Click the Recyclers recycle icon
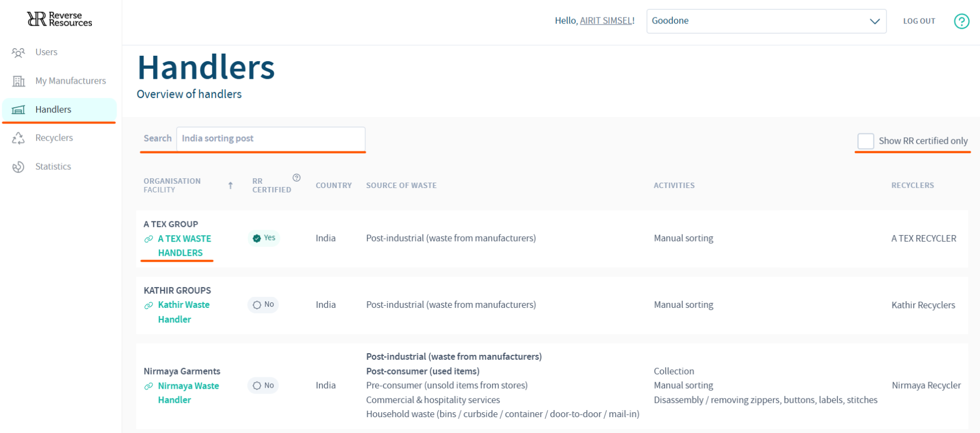This screenshot has width=980, height=433. tap(19, 138)
